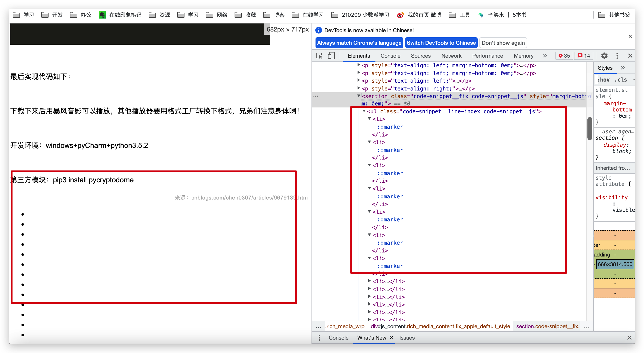The image size is (644, 353).
Task: Collapse the ul code-snippet__line-index node
Action: (x=364, y=111)
